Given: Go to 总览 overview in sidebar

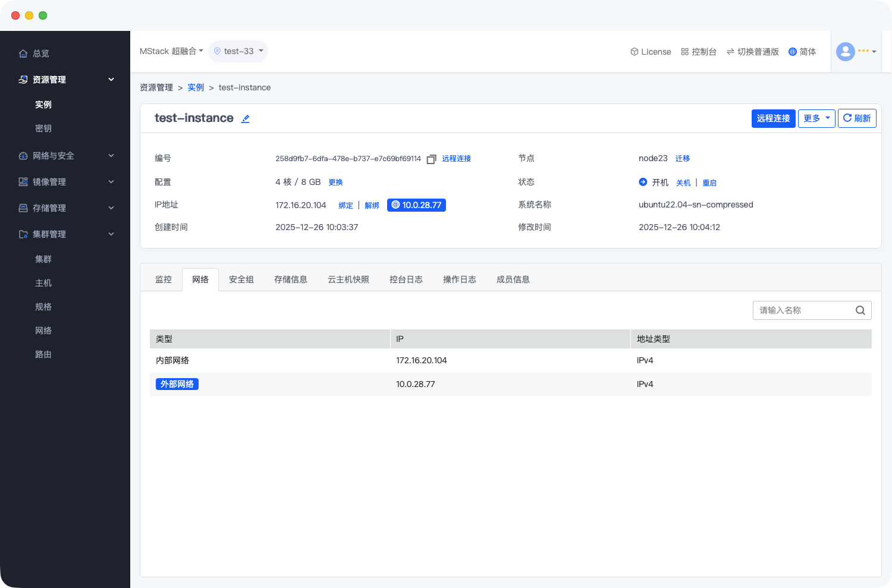Looking at the screenshot, I should (x=40, y=54).
